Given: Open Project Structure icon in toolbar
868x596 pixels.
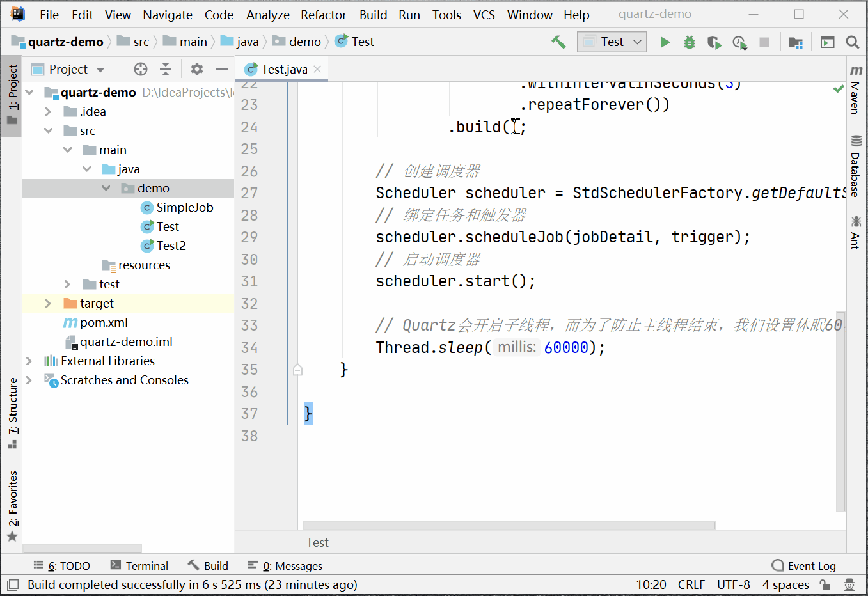Looking at the screenshot, I should click(795, 42).
